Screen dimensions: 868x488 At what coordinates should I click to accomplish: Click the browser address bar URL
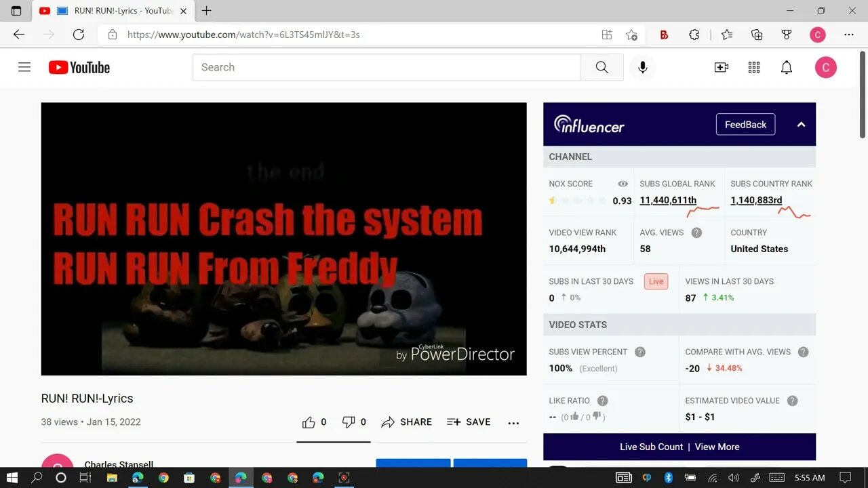(x=243, y=35)
